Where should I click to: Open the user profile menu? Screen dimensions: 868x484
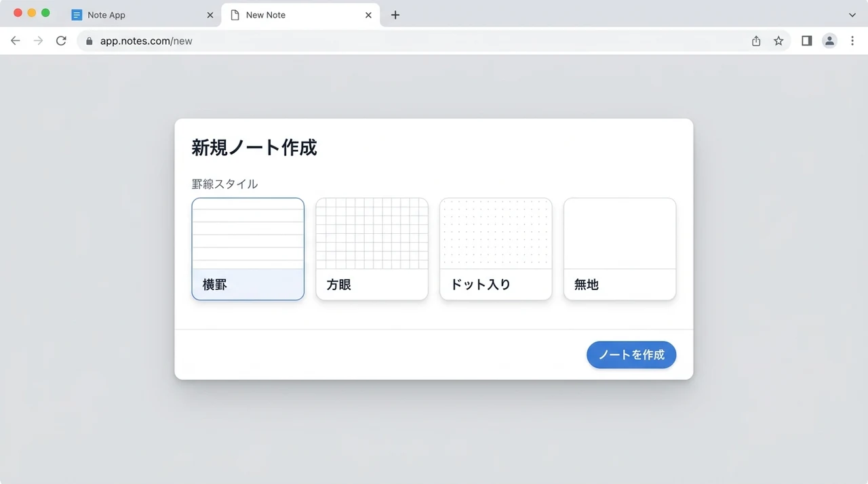tap(829, 41)
